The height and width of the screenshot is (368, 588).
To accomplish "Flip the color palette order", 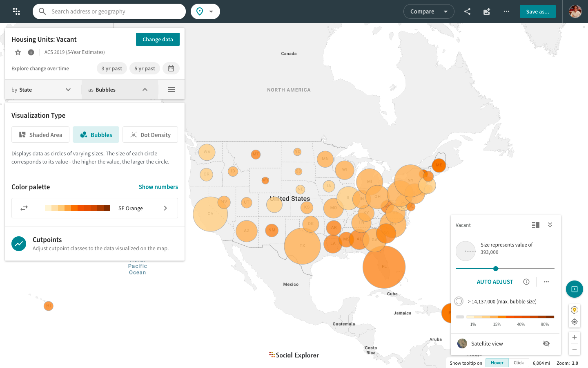I will pos(24,208).
